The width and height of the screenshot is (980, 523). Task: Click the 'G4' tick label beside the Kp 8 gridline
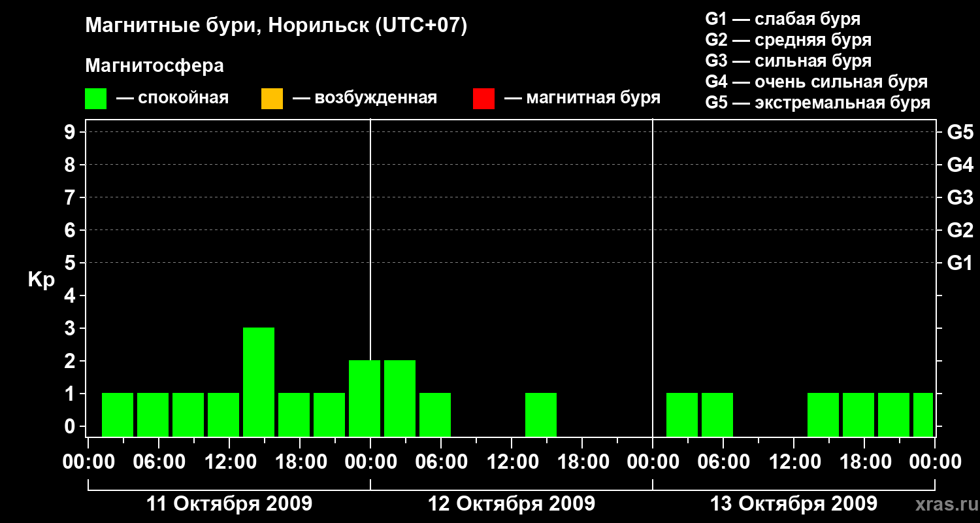click(x=960, y=165)
